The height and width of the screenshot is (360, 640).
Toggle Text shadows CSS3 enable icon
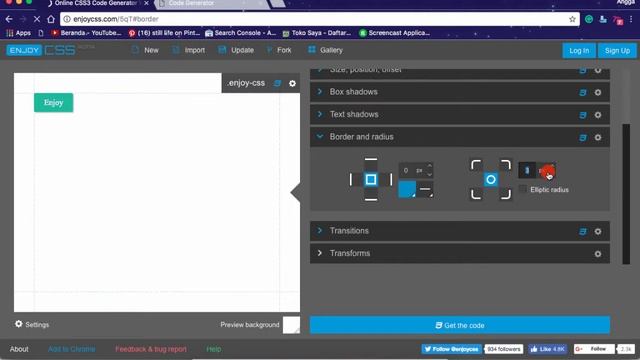tap(582, 115)
